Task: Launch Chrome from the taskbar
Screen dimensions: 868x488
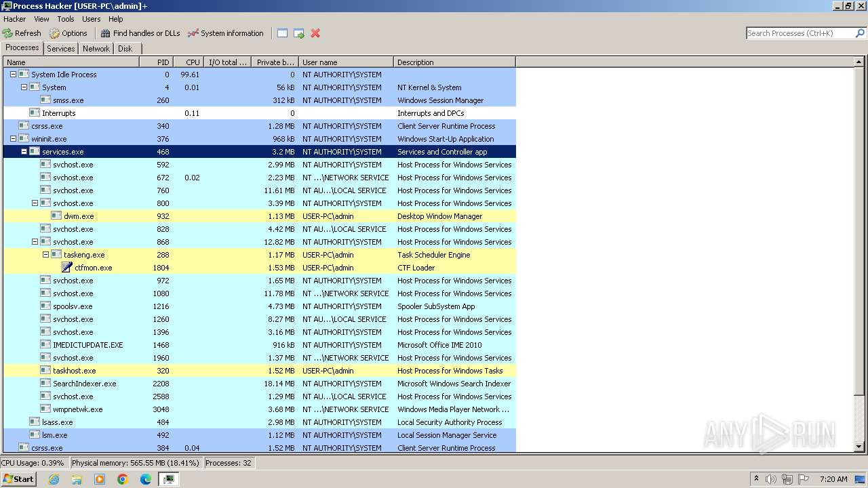Action: tap(123, 479)
